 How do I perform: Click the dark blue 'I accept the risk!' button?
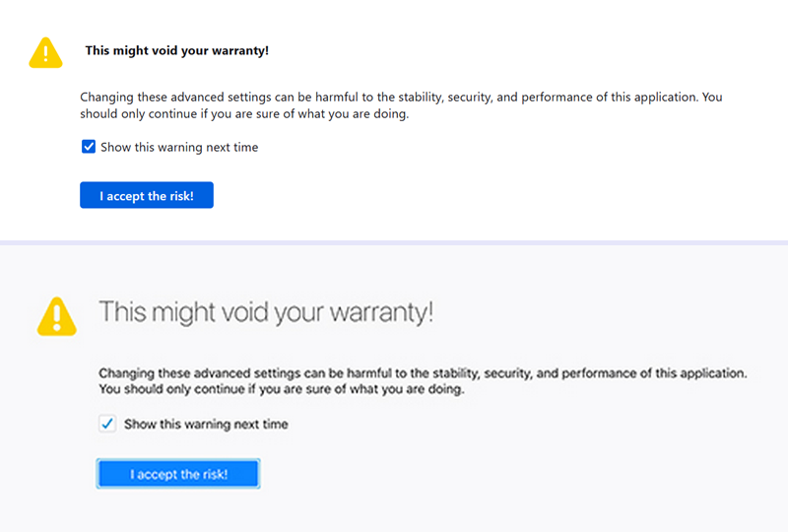click(x=147, y=195)
